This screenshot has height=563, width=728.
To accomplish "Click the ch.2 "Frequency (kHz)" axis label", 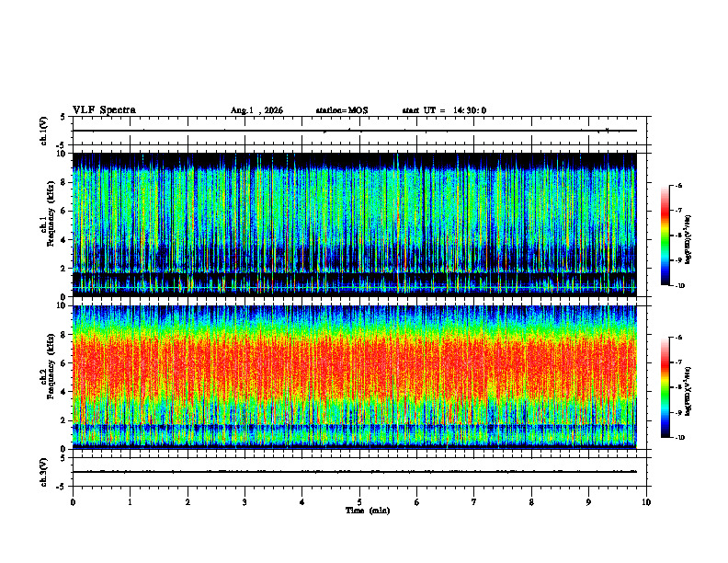I will pyautogui.click(x=51, y=366).
